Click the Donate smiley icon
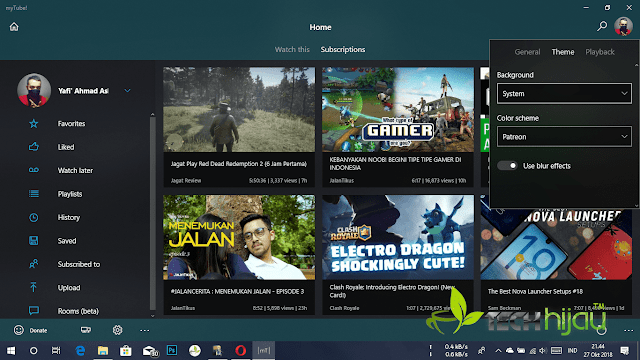This screenshot has height=360, width=640. pos(18,330)
